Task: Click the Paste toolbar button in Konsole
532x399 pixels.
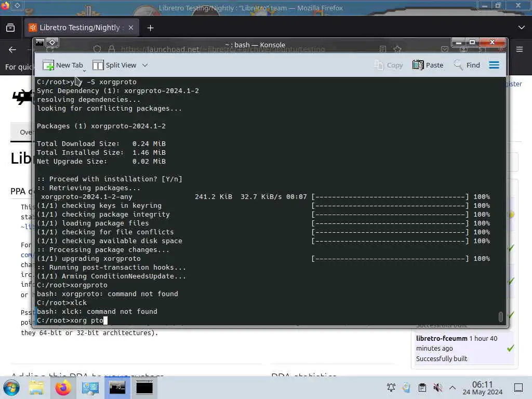Action: pos(428,65)
